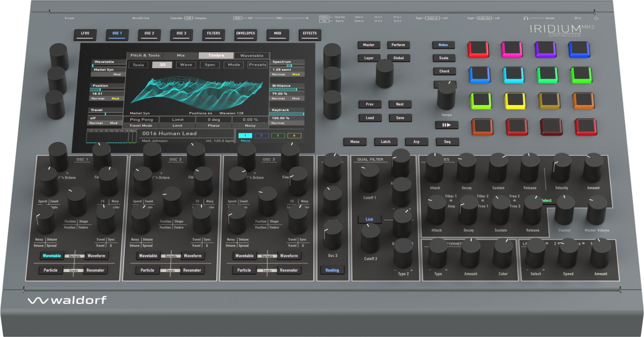This screenshot has width=644, height=337.
Task: Enable Latch hold mode
Action: pos(385,142)
